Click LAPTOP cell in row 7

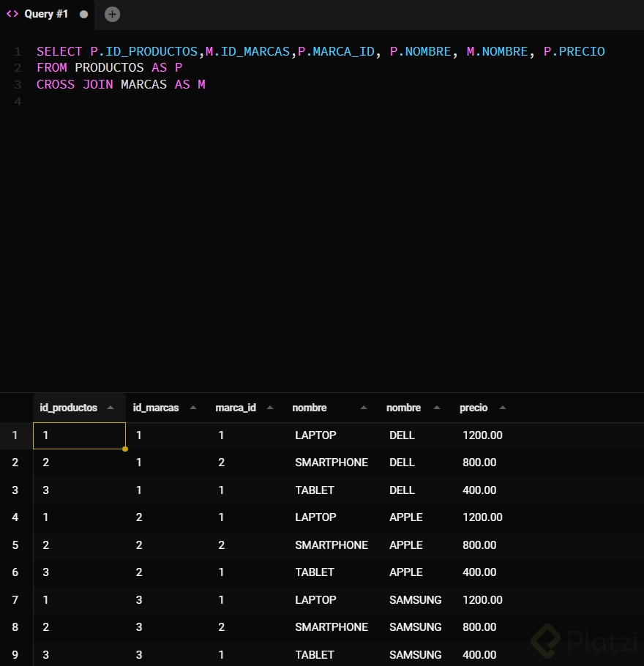(315, 599)
